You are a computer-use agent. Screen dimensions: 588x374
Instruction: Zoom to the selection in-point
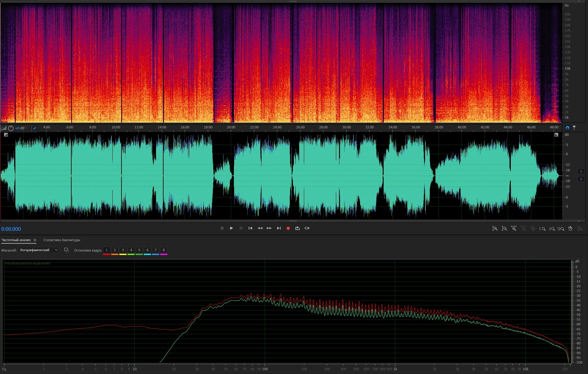point(542,229)
